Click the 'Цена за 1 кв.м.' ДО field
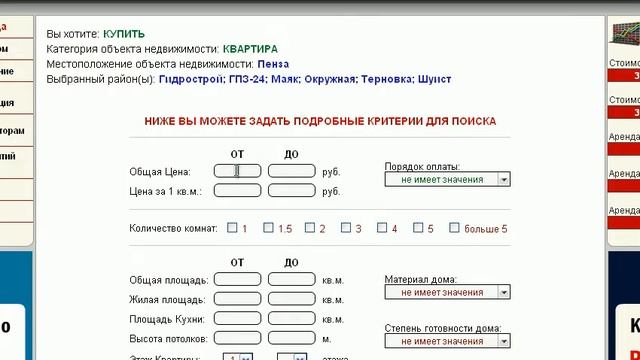Viewport: 640px width, 360px height. 292,191
